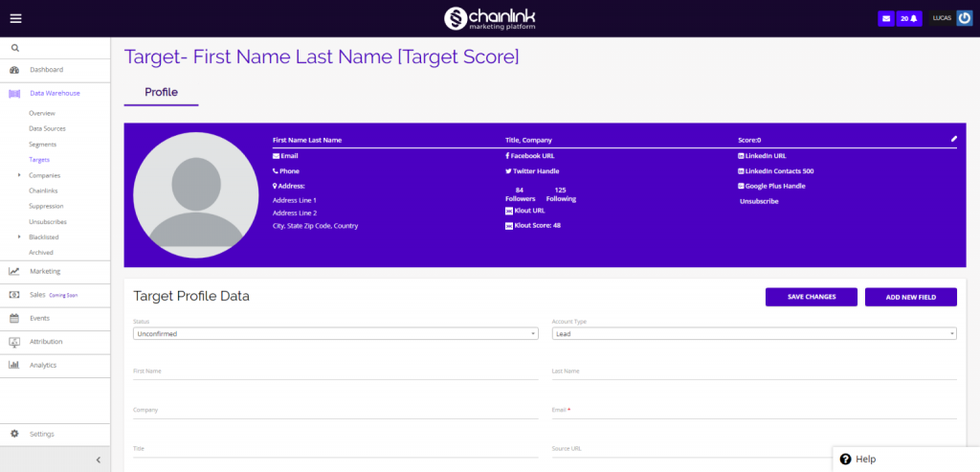Open the Status dropdown showing Unconfirmed
Screen dimensions: 980x472
tap(336, 334)
